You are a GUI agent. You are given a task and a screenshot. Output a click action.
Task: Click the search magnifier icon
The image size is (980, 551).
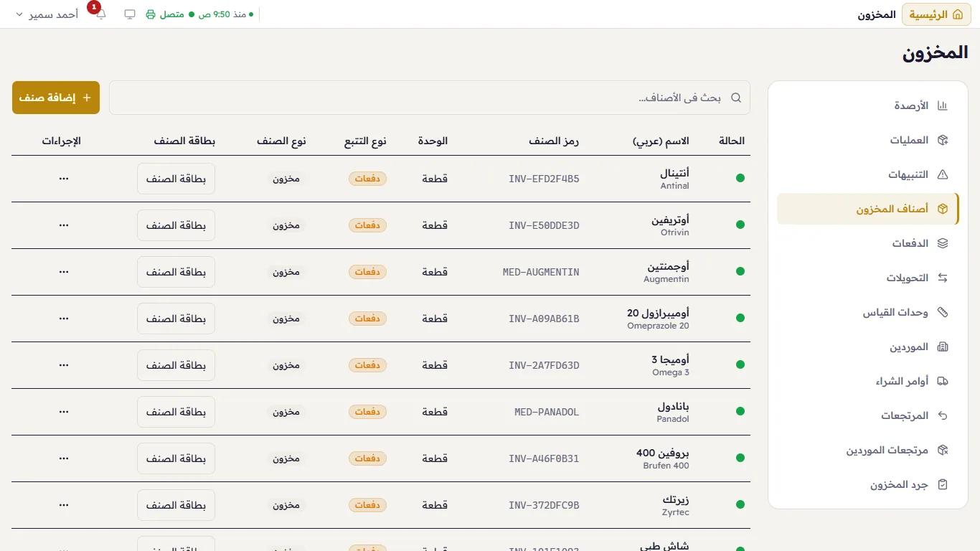(x=736, y=98)
